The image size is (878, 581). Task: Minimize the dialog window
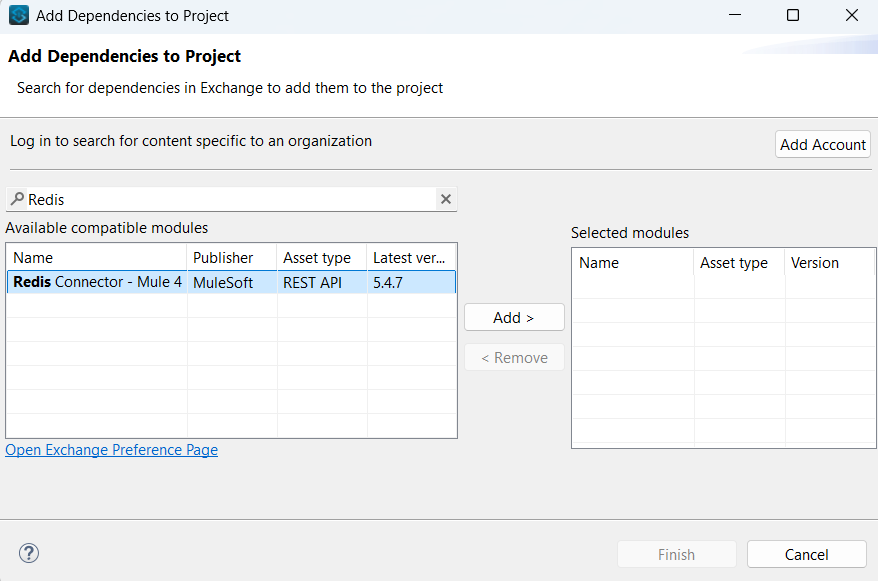pyautogui.click(x=735, y=15)
